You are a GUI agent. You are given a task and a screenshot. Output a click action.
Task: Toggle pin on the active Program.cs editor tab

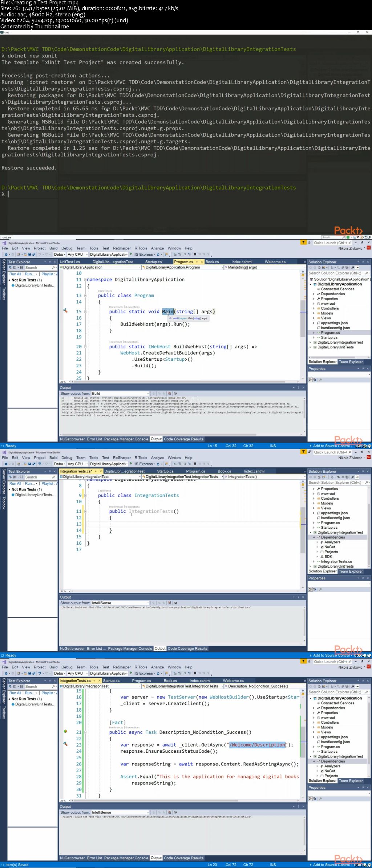point(197,262)
